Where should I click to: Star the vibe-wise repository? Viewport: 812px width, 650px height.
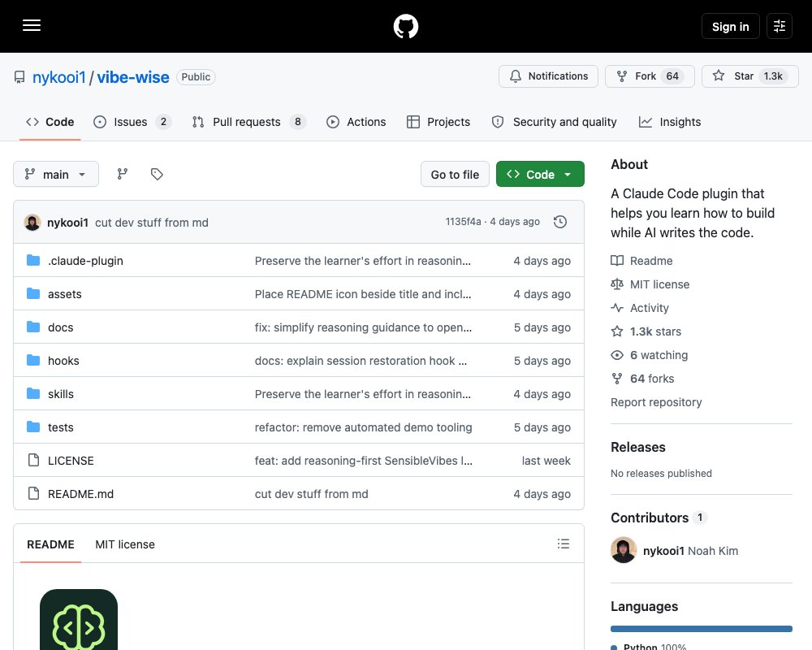click(x=749, y=76)
